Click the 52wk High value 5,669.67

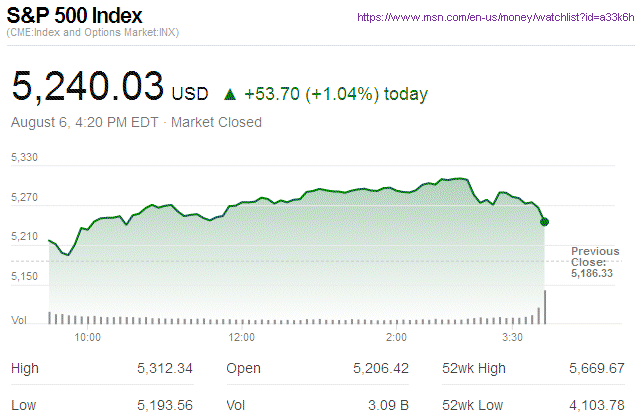pos(596,369)
